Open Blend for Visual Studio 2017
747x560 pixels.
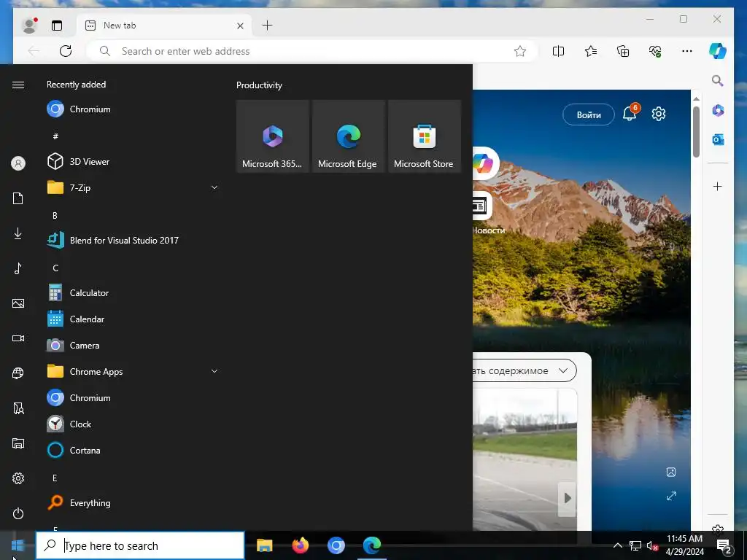(133, 241)
